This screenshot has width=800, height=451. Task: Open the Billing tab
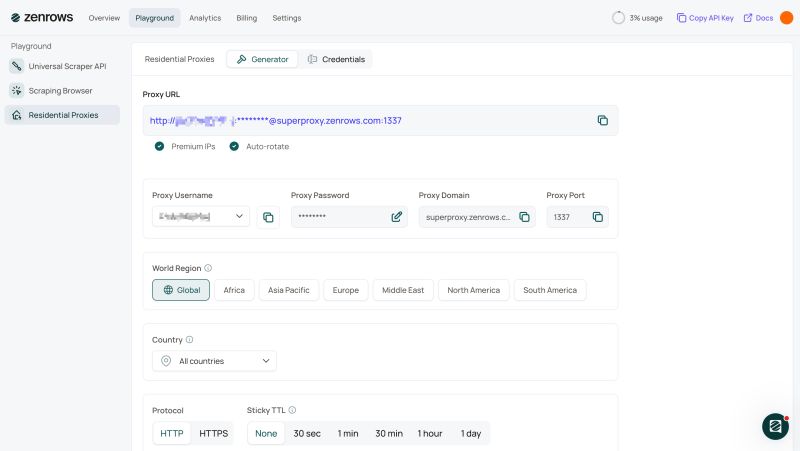click(246, 18)
